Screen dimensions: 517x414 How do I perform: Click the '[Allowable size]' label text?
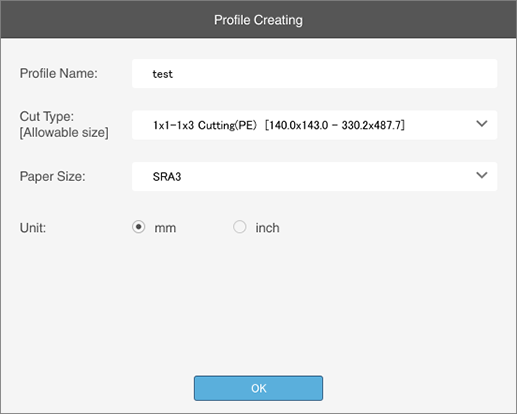pyautogui.click(x=64, y=133)
